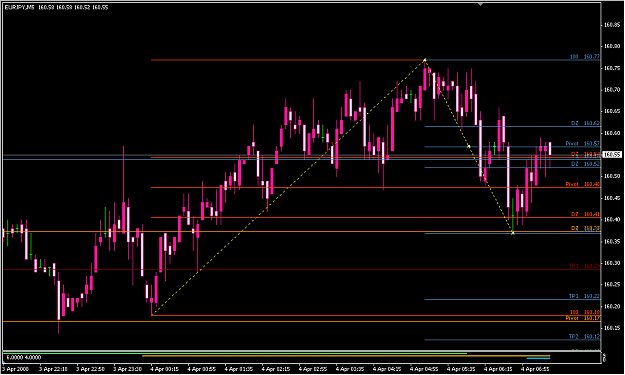This screenshot has height=375, width=625.
Task: Click the '4 Apr 00:15' time label
Action: pos(164,369)
